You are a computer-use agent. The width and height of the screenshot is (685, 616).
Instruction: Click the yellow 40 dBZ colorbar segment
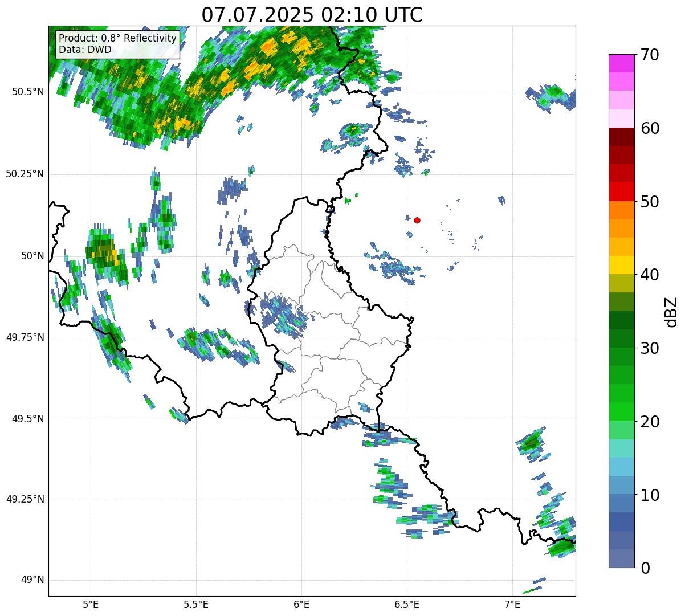[x=621, y=265]
